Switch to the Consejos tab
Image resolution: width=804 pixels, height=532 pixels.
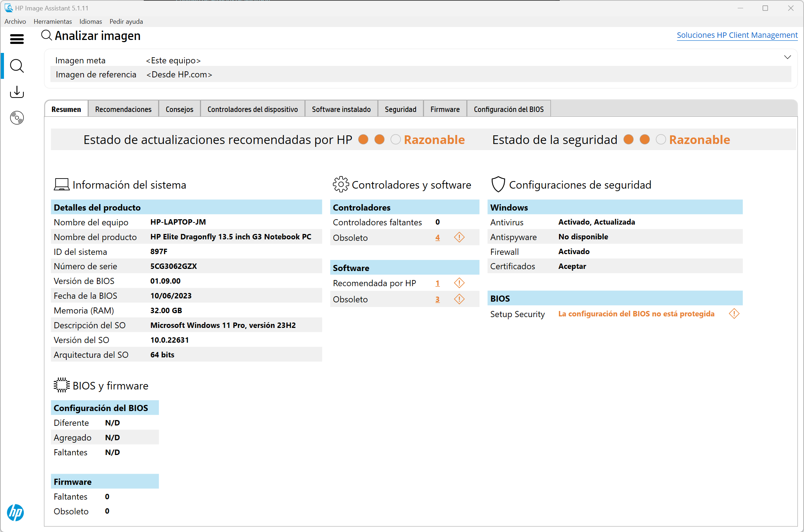pos(179,109)
